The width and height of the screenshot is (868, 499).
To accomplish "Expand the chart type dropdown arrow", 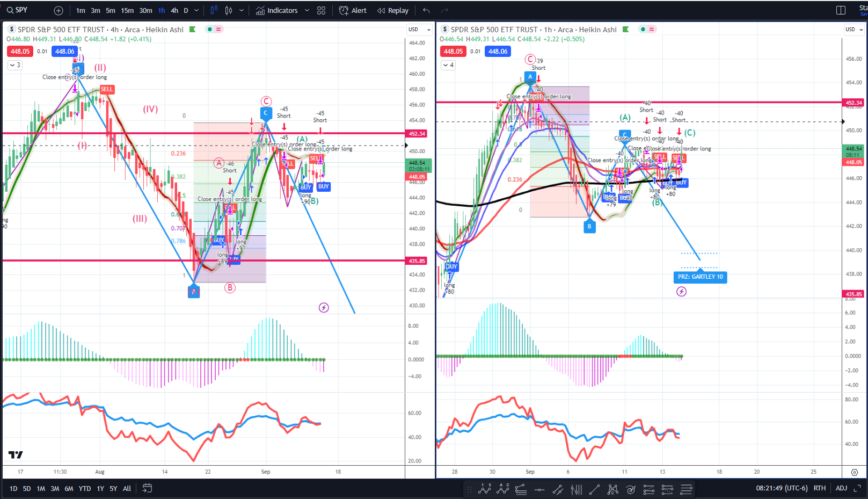I will 242,11.
